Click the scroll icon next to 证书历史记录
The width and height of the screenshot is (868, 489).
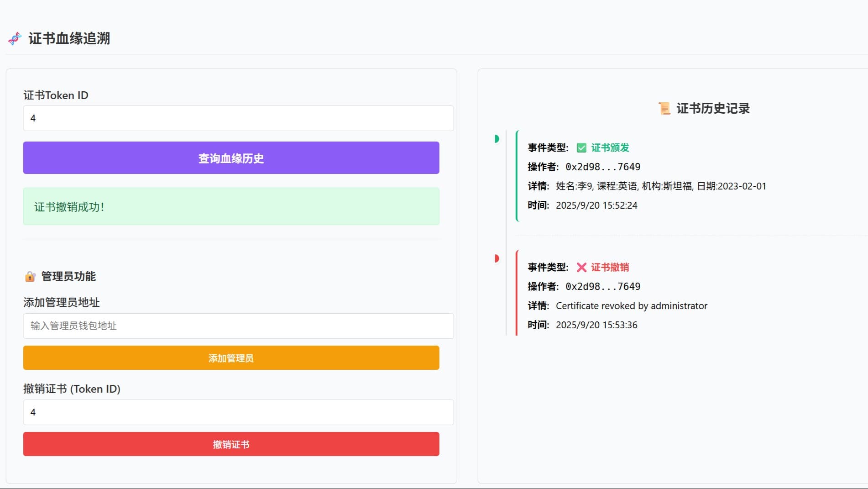pyautogui.click(x=665, y=109)
